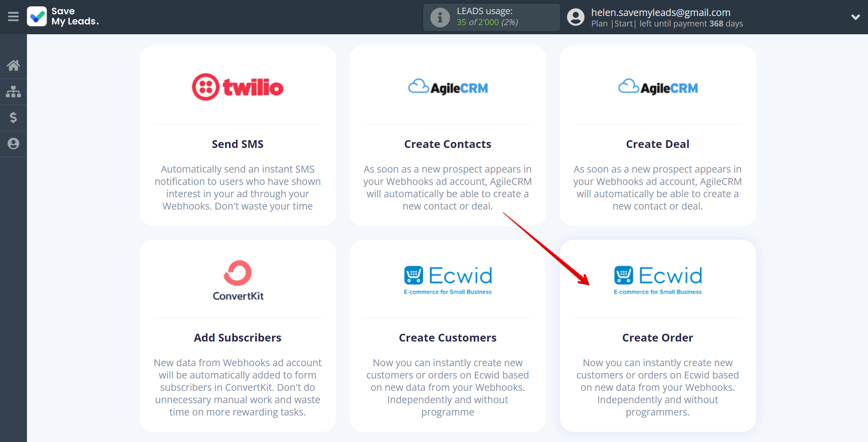Expand the account dropdown chevron
Viewport: 868px width, 442px height.
855,17
